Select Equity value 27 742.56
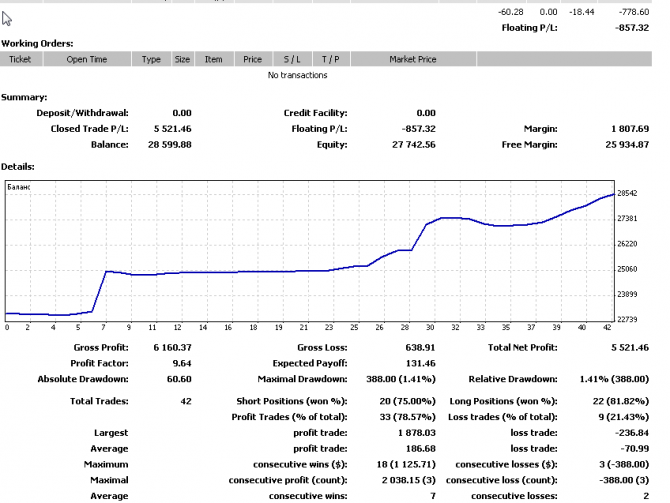Screen dimensions: 670x503 [x=414, y=145]
